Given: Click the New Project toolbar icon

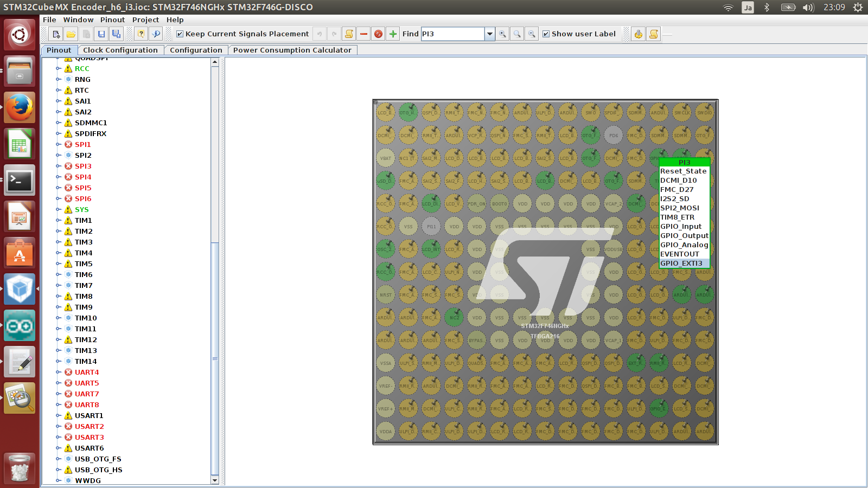Looking at the screenshot, I should [x=56, y=34].
